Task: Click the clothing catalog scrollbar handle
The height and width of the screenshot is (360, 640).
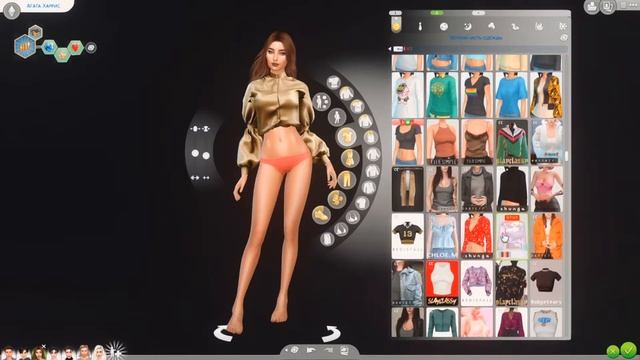Action: (566, 156)
